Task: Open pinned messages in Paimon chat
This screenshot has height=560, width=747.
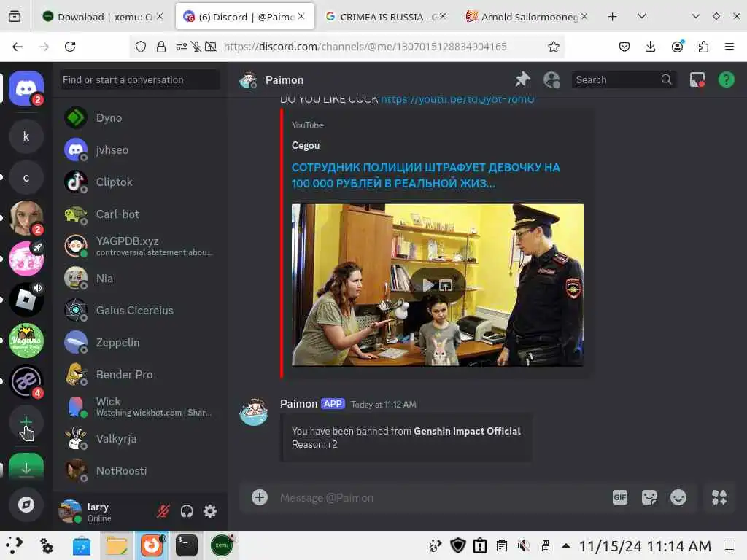Action: (x=522, y=79)
